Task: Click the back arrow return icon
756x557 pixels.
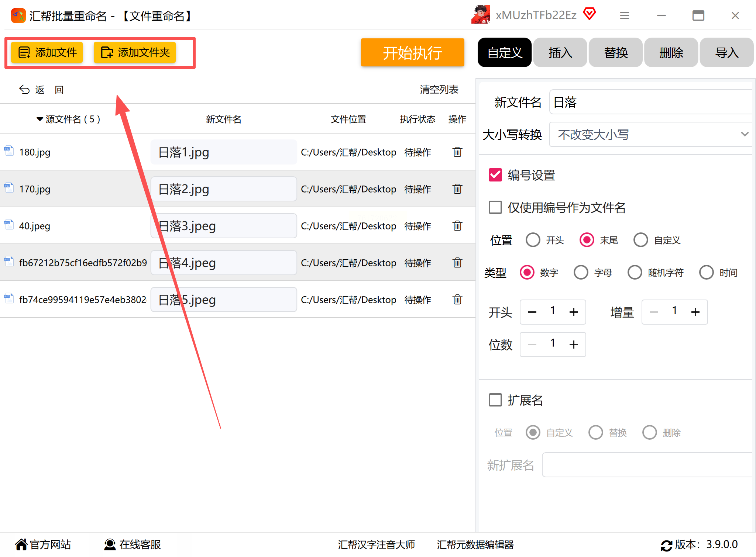Action: [24, 90]
